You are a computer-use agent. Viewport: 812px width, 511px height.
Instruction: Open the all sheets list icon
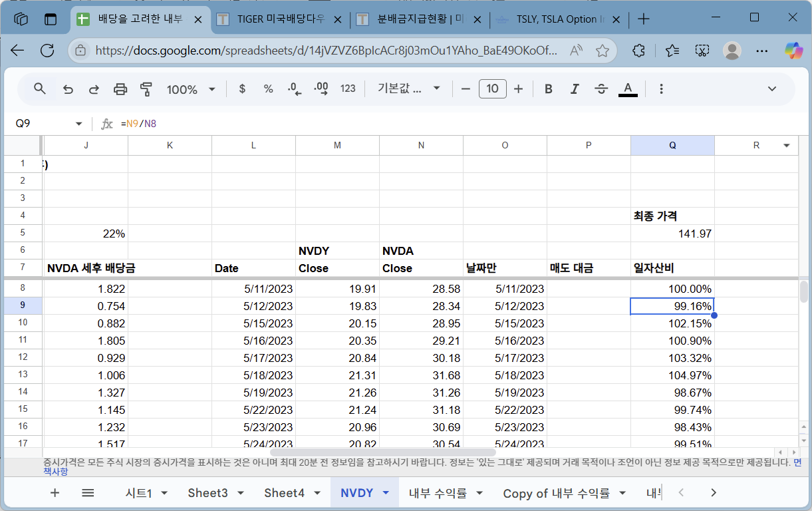coord(88,493)
